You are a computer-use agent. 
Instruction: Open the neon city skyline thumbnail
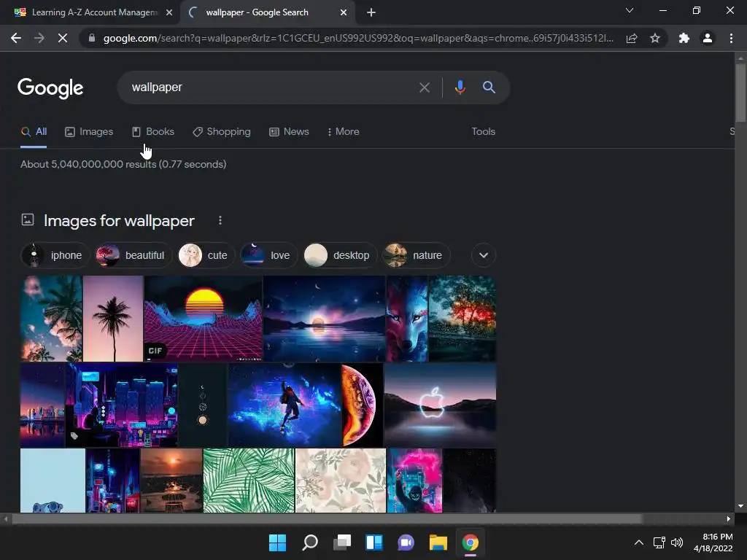coord(122,405)
